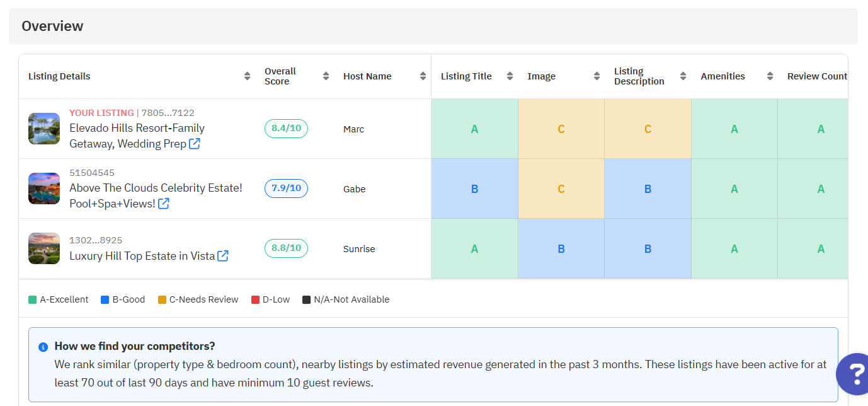Viewport: 868px width, 406px height.
Task: Open Above The Clouds listing external link icon
Action: point(163,204)
